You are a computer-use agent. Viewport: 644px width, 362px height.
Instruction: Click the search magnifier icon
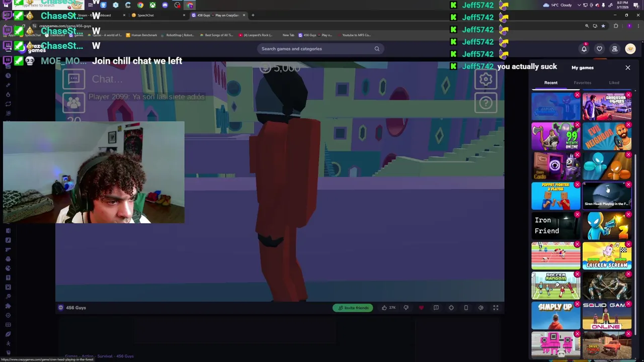(377, 49)
